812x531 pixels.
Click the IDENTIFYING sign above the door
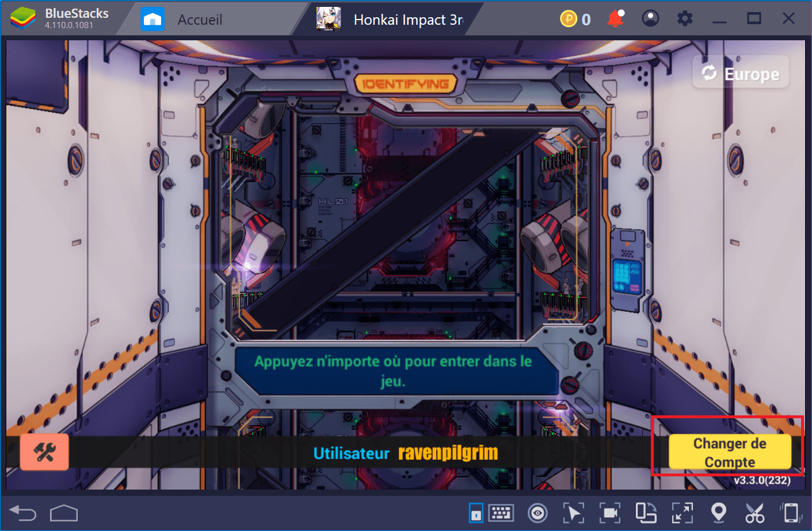coord(406,84)
